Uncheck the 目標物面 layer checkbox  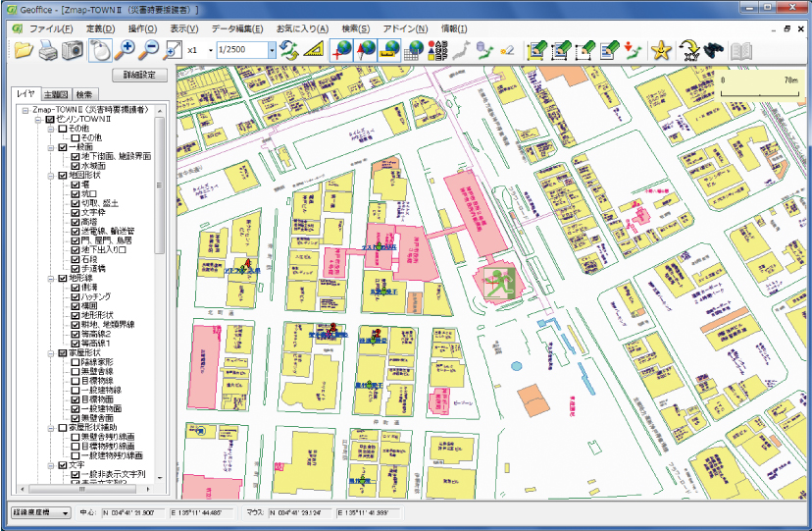(76, 399)
